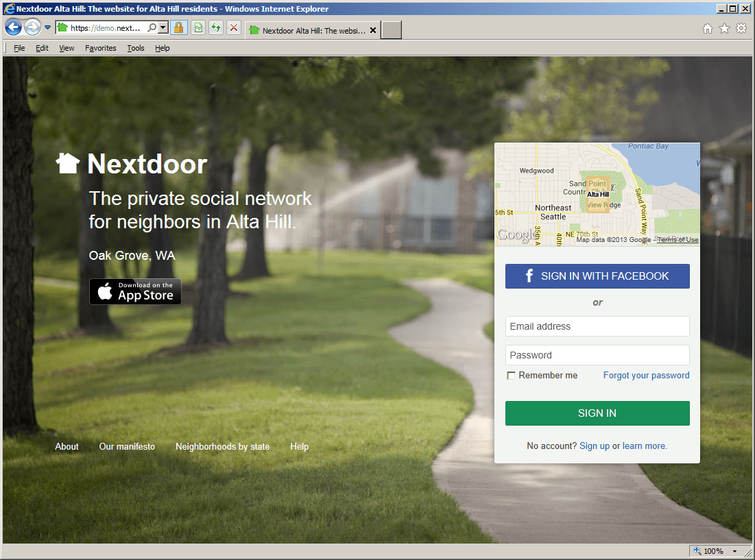Click the Home icon on the toolbar

tap(707, 29)
